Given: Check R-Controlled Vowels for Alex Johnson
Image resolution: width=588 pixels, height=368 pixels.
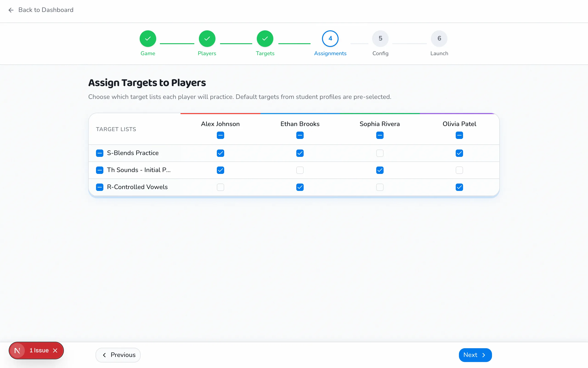Looking at the screenshot, I should tap(220, 187).
